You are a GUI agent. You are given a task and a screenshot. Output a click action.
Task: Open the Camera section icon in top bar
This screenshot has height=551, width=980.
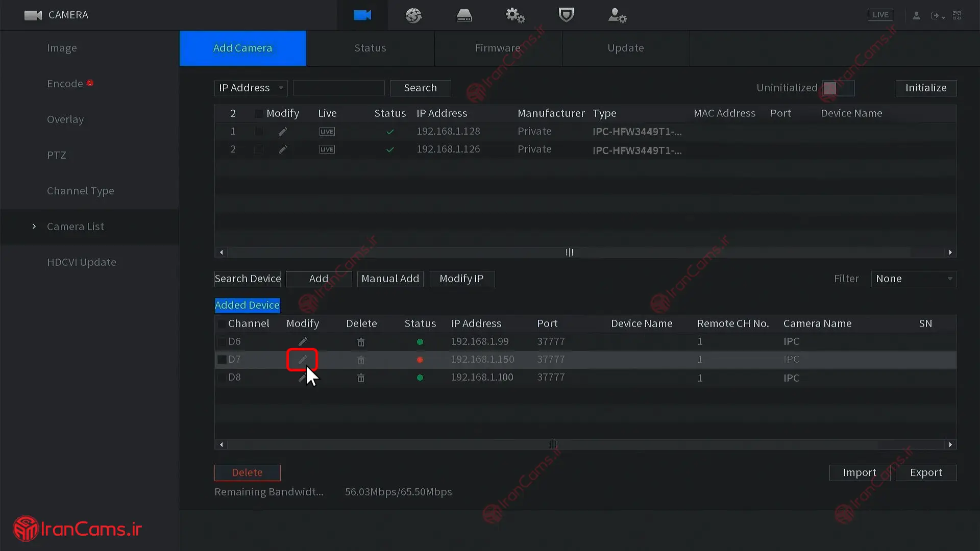click(362, 15)
